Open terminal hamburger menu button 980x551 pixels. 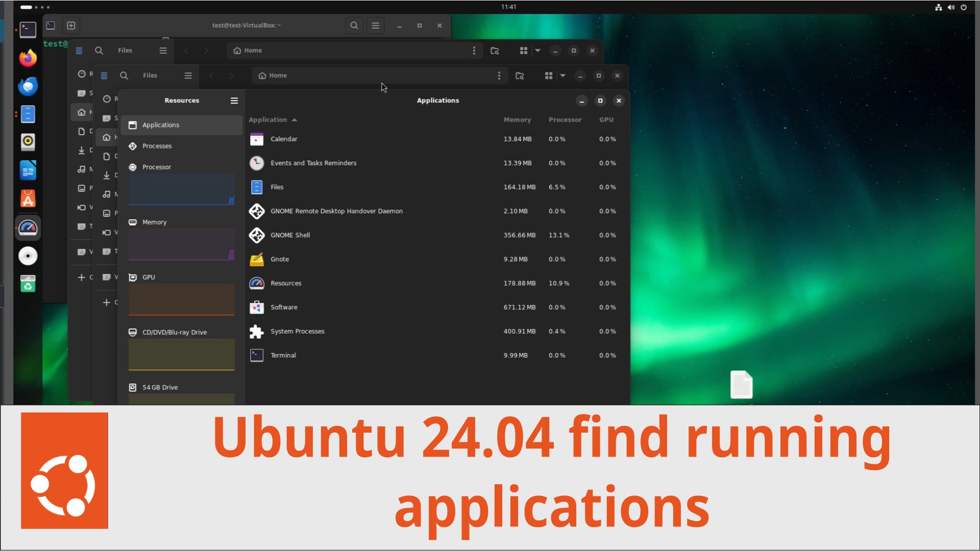coord(375,26)
